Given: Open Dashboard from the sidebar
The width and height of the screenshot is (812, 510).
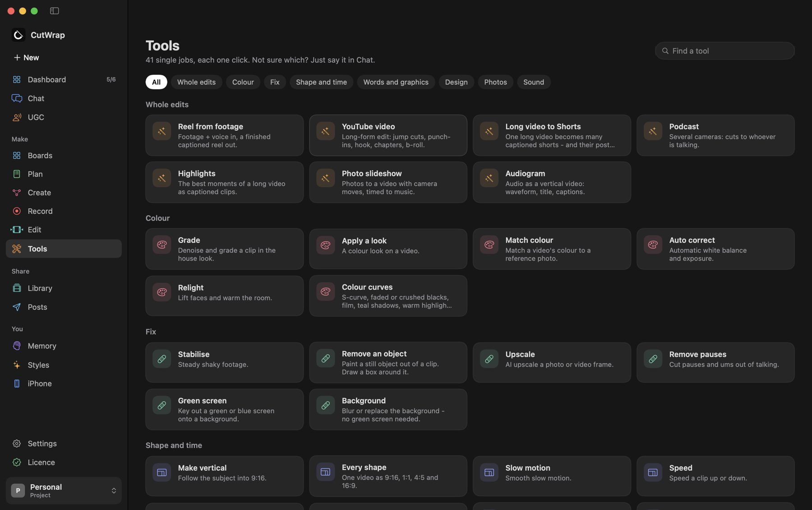Looking at the screenshot, I should pyautogui.click(x=64, y=79).
